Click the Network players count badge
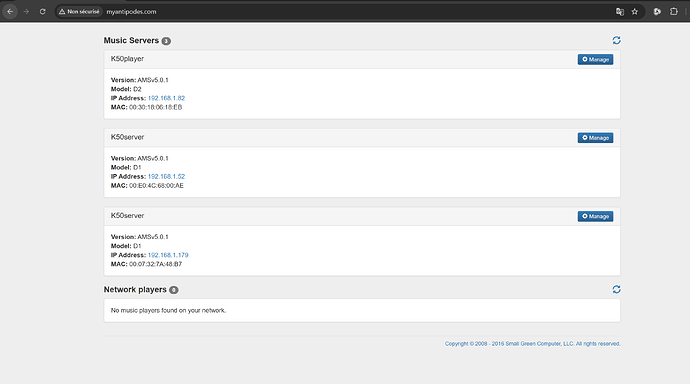690x384 pixels. (174, 290)
